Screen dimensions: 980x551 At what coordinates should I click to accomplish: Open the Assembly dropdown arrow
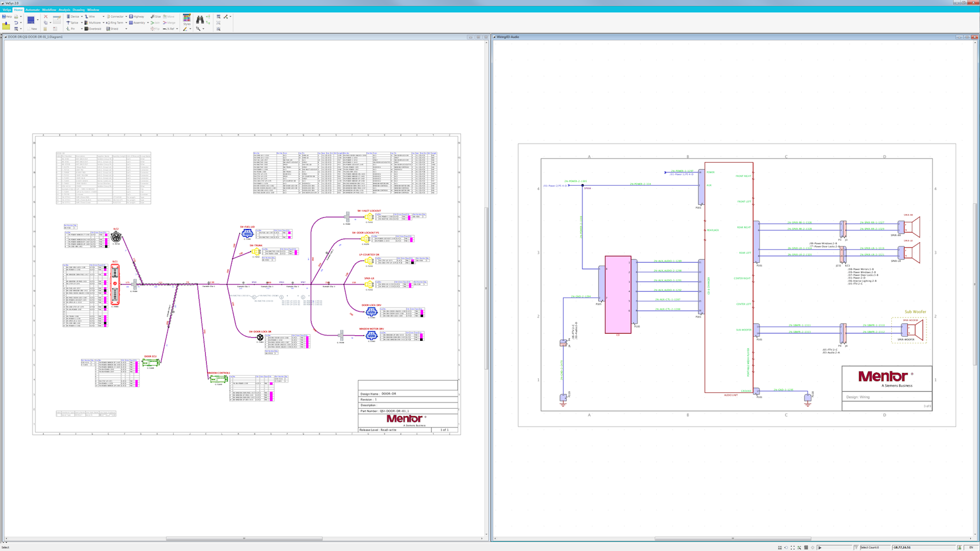(148, 22)
